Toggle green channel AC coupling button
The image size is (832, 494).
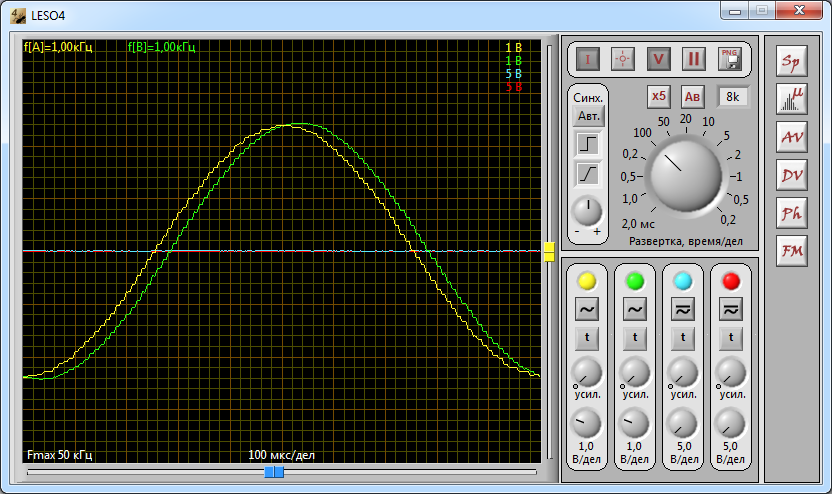(x=635, y=309)
